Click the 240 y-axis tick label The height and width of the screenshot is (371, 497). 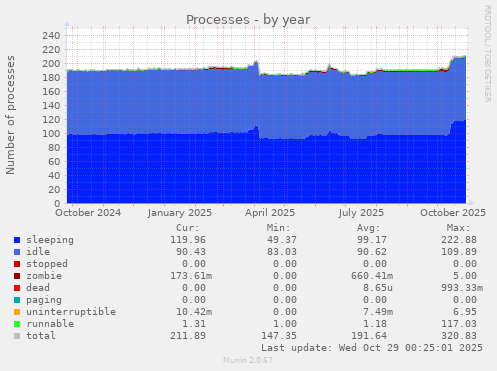(x=51, y=36)
